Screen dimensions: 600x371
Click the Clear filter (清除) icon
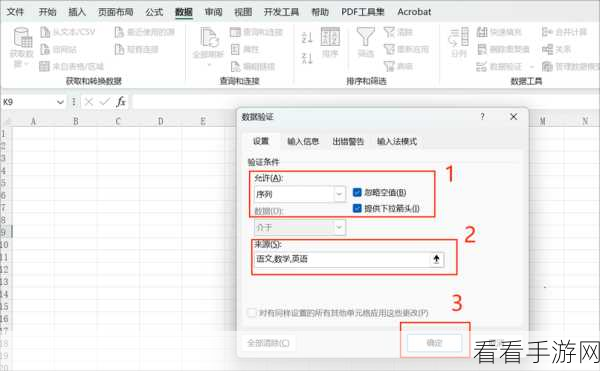point(389,32)
